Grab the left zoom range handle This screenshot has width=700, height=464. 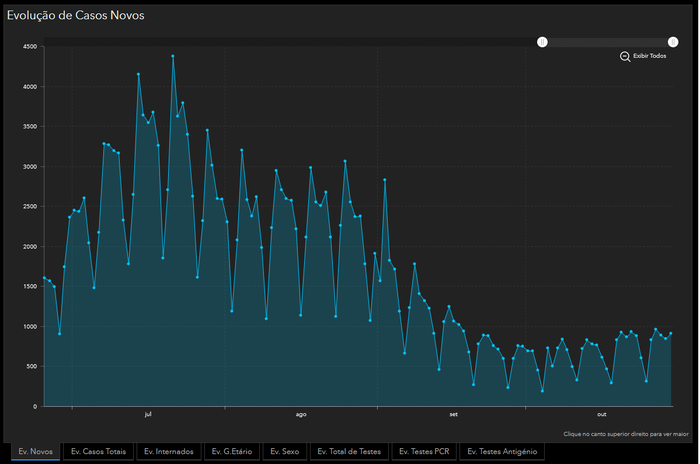click(x=542, y=42)
